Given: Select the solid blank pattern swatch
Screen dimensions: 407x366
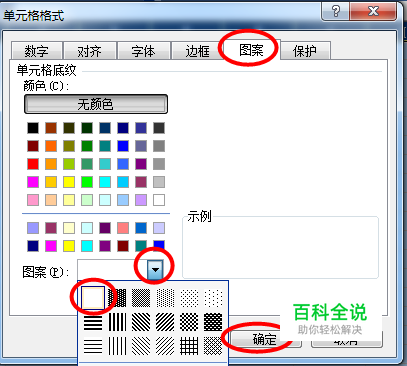Looking at the screenshot, I should [x=93, y=298].
